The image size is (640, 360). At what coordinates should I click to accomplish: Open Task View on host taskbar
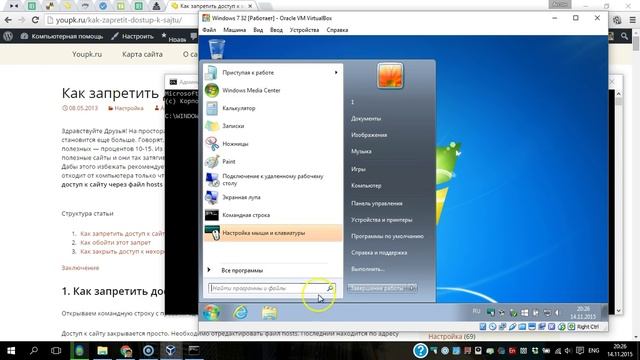[56, 351]
